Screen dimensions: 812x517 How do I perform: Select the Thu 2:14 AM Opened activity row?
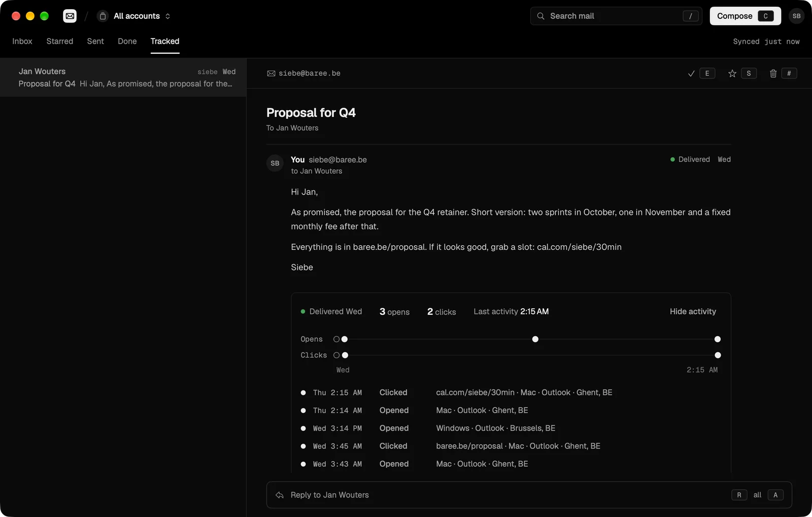[511, 410]
